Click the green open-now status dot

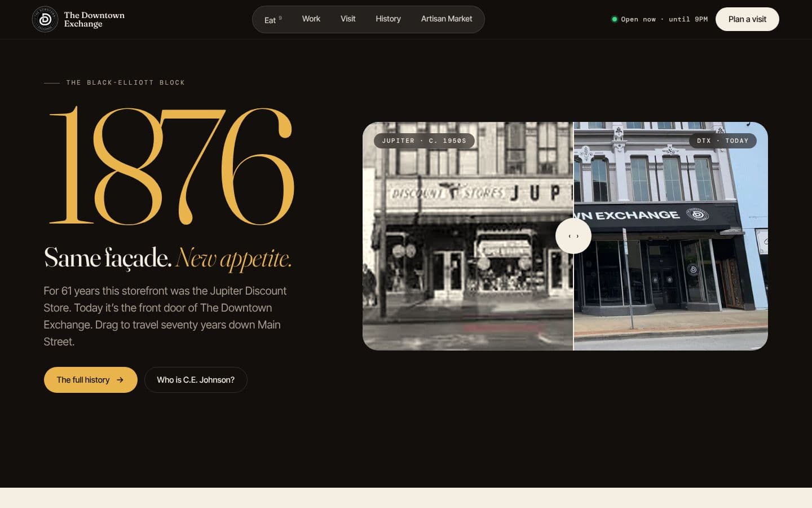[615, 19]
